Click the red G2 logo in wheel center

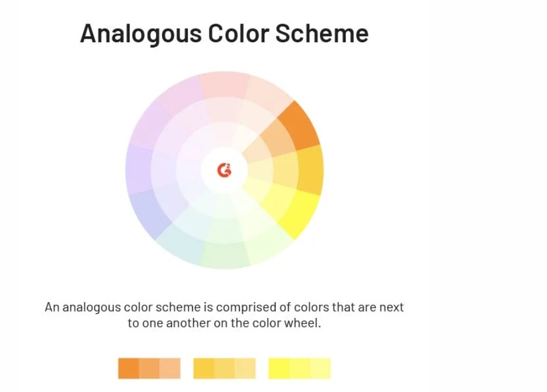(224, 170)
